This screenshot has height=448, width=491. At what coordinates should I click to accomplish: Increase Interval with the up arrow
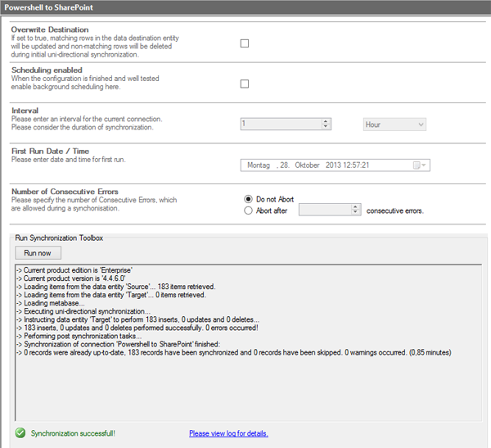point(326,121)
